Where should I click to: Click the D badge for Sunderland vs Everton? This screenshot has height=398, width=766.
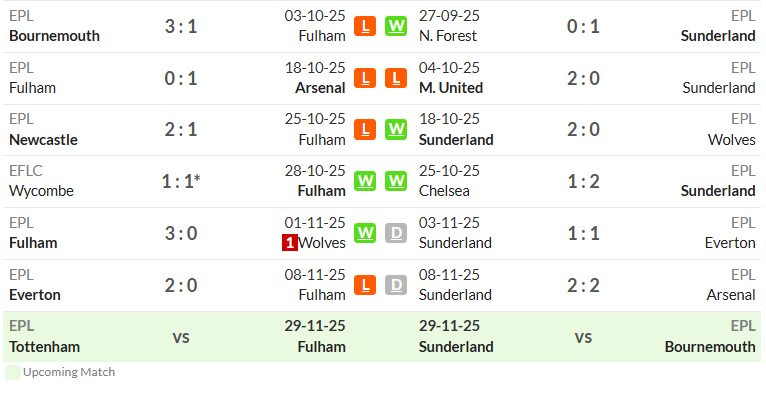[396, 233]
